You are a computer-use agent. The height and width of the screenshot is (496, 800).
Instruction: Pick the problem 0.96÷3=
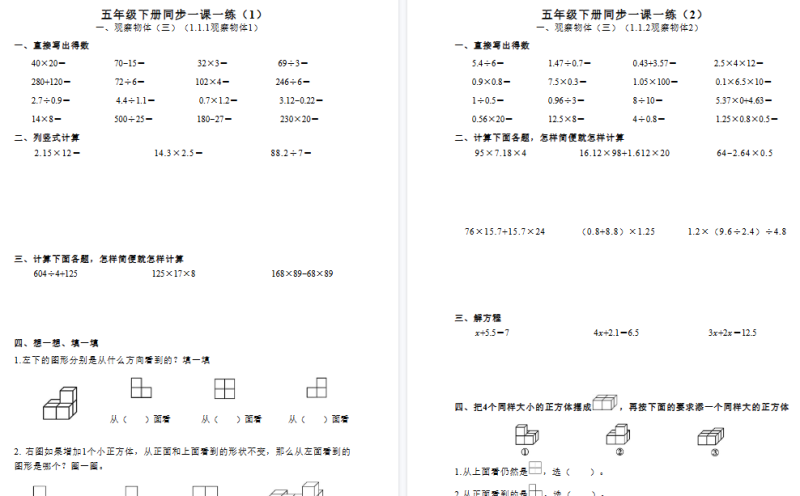566,101
